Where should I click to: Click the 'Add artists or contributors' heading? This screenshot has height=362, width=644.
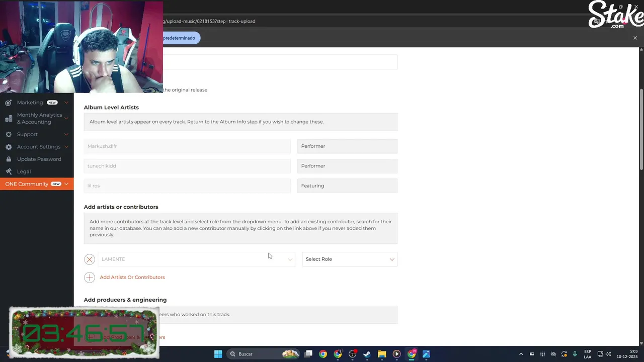[121, 207]
